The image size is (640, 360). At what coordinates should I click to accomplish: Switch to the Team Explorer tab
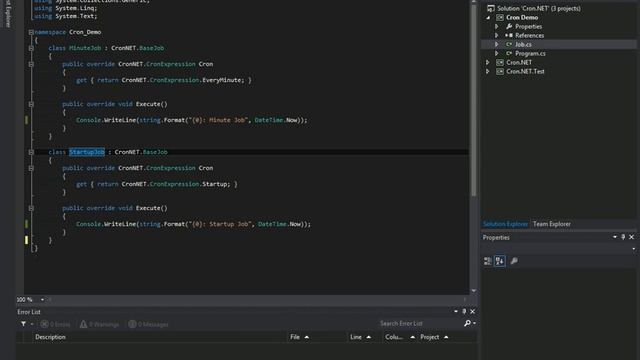[552, 224]
